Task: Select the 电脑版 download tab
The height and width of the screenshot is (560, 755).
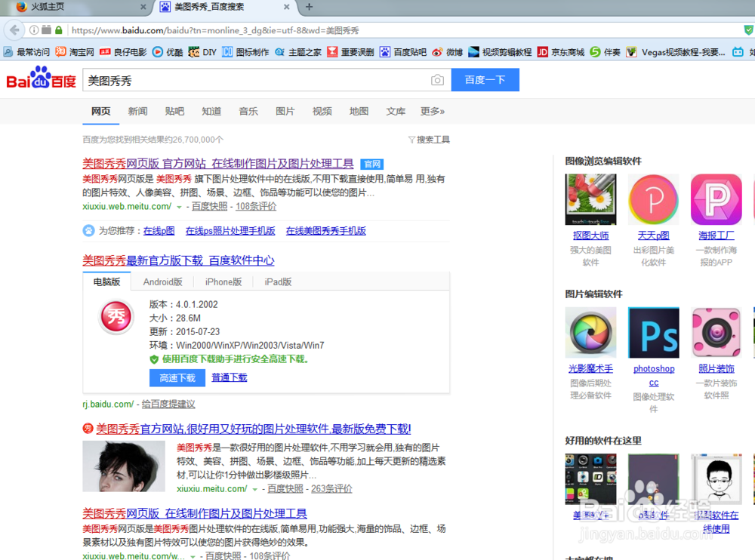Action: point(107,282)
